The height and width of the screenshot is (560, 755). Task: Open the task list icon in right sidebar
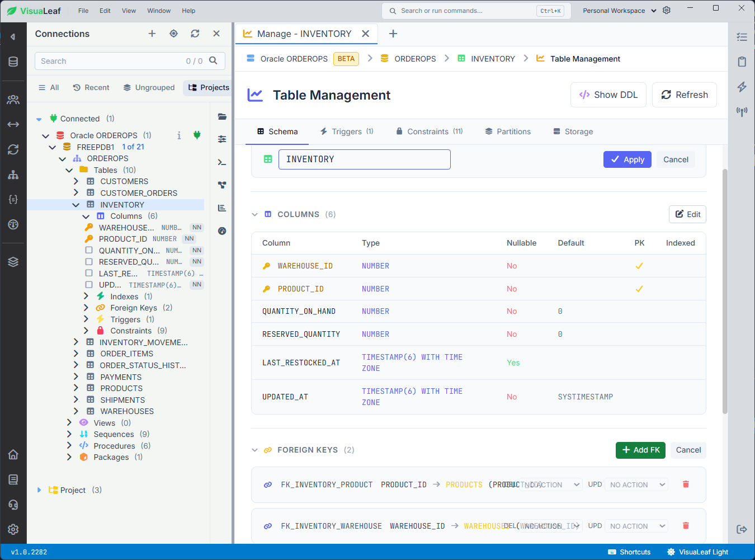click(742, 37)
